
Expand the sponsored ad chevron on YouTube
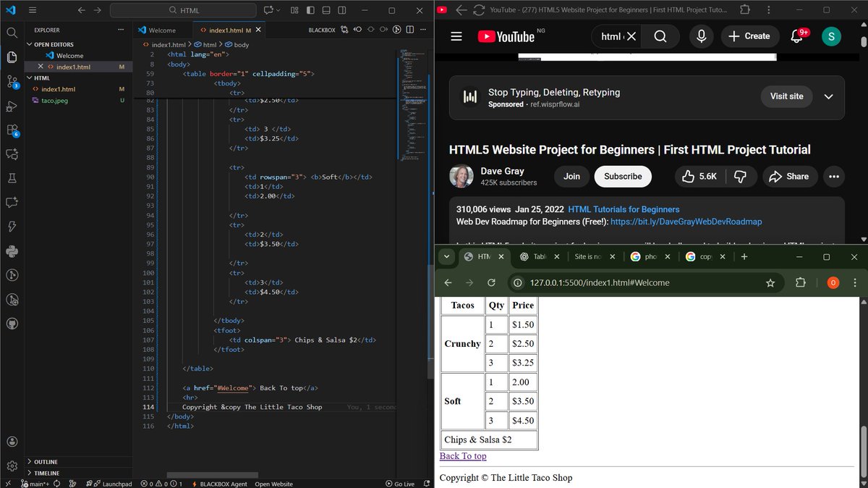829,96
